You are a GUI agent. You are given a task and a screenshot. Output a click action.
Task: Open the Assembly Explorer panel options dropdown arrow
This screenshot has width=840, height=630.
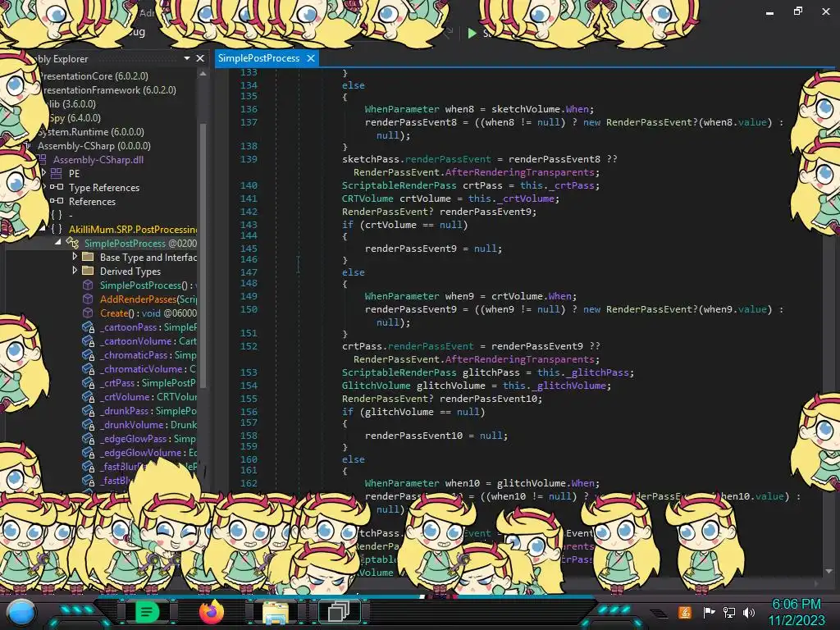[186, 58]
